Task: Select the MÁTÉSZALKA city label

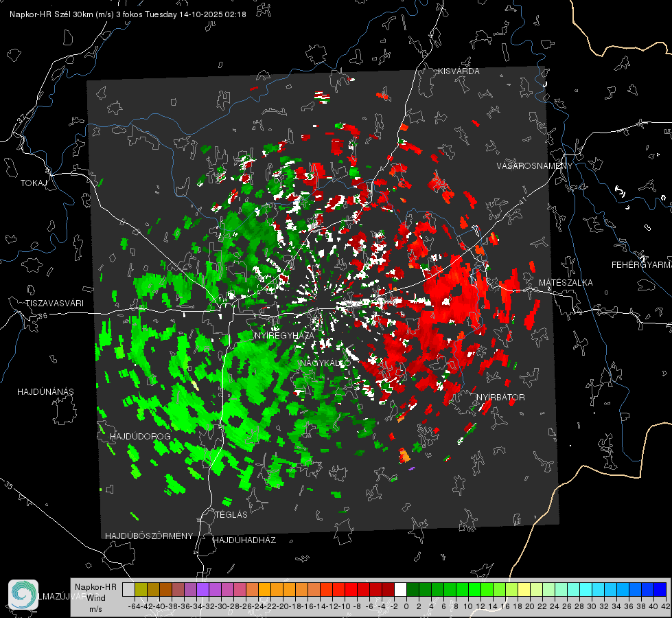Action: [x=566, y=282]
